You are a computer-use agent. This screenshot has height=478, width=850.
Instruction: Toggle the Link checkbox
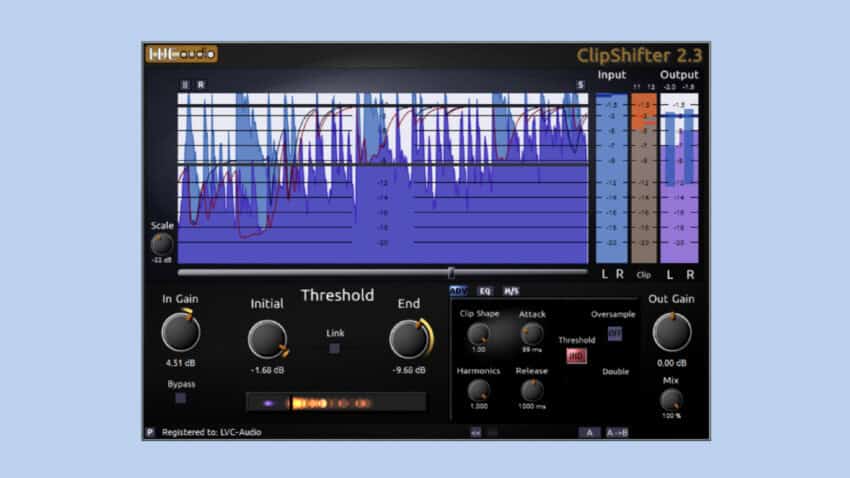pos(334,348)
